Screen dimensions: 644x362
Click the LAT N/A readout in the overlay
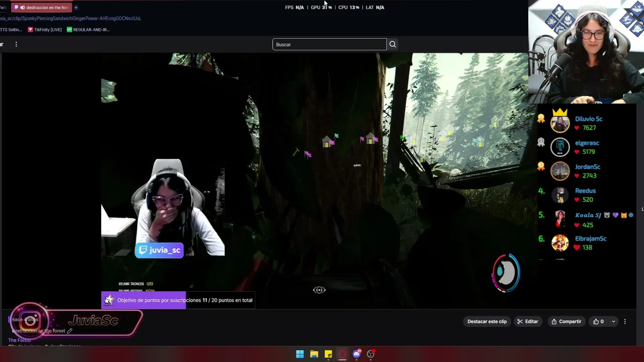pos(375,8)
